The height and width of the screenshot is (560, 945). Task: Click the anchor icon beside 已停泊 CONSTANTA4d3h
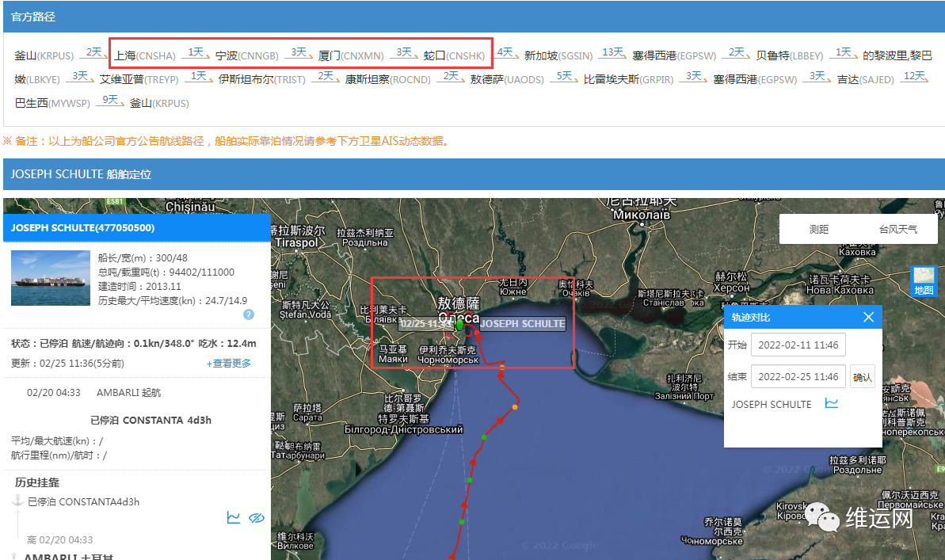tap(17, 501)
